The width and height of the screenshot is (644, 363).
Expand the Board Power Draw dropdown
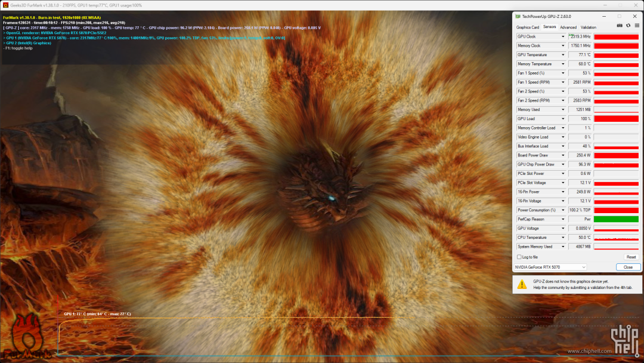tap(563, 155)
